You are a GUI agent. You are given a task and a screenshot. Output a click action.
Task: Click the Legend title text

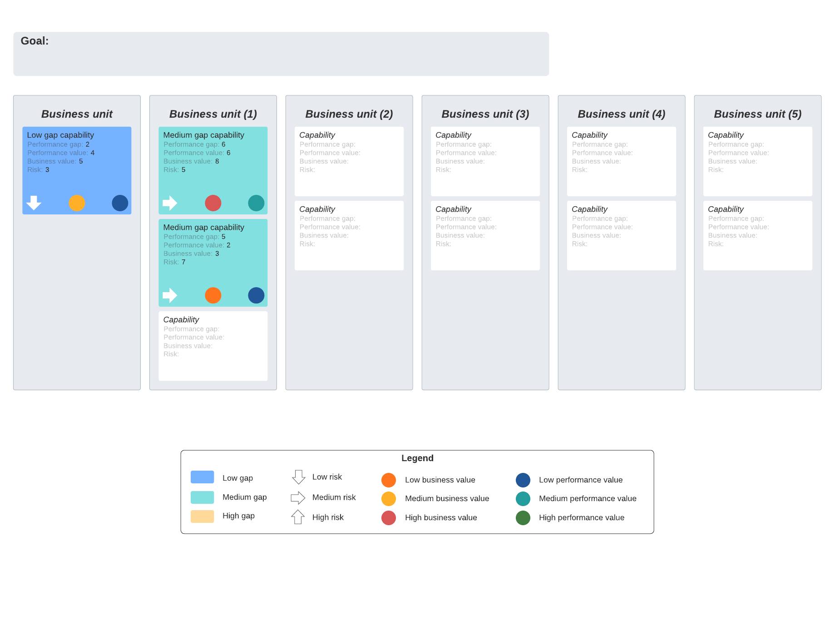417,458
